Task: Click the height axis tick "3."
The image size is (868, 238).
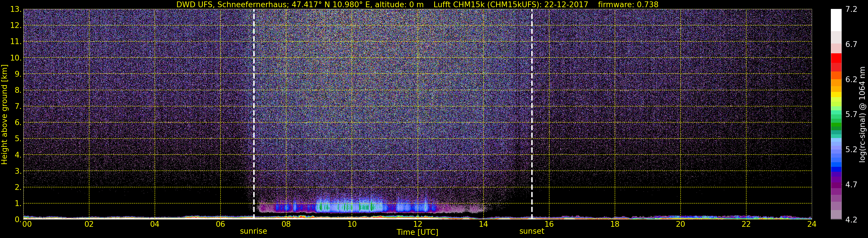Action: pos(18,171)
